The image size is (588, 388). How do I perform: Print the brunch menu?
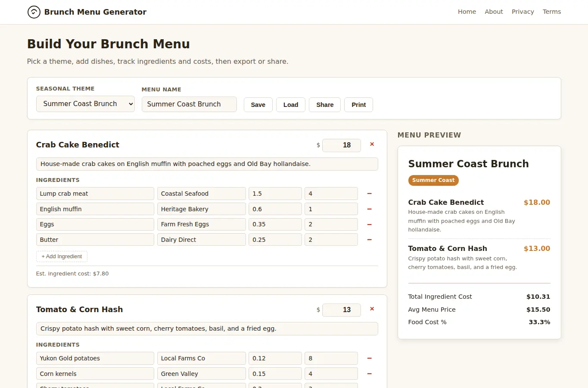coord(358,105)
